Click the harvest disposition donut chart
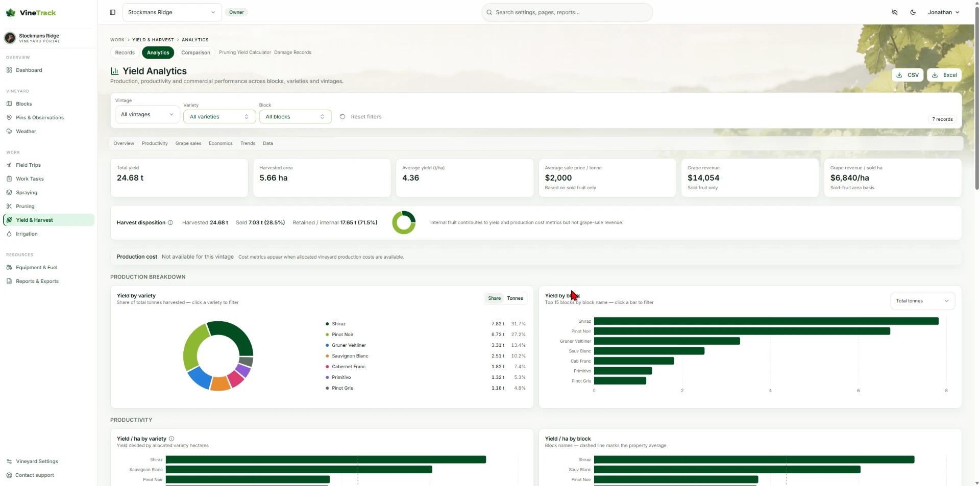The image size is (980, 486). click(x=404, y=223)
